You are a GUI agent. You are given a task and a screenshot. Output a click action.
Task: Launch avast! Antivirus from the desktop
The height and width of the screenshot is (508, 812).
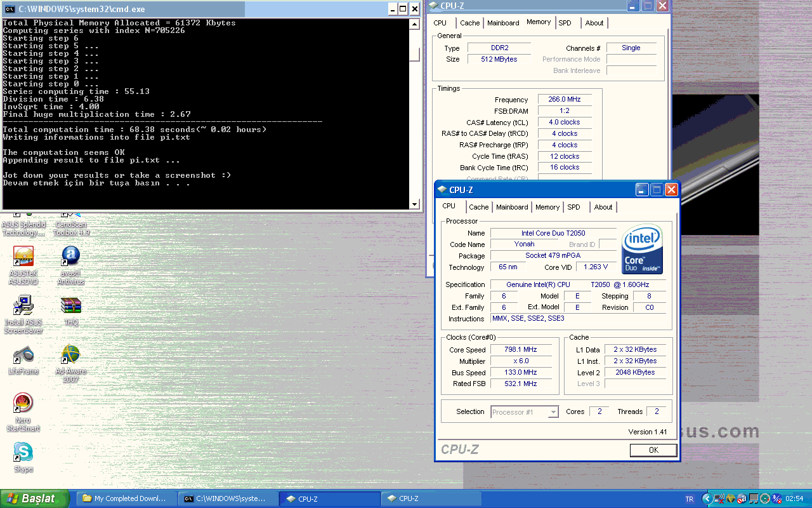[70, 265]
